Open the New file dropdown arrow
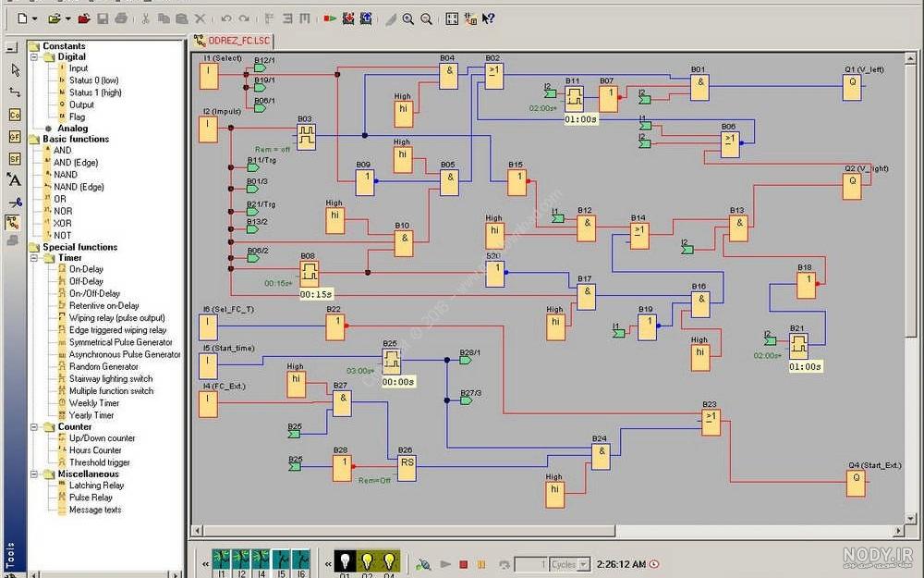Viewport: 924px width, 578px height. [x=35, y=18]
